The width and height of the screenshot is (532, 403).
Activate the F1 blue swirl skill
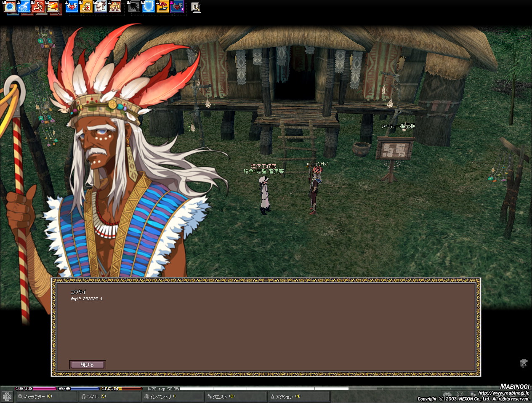coord(10,7)
